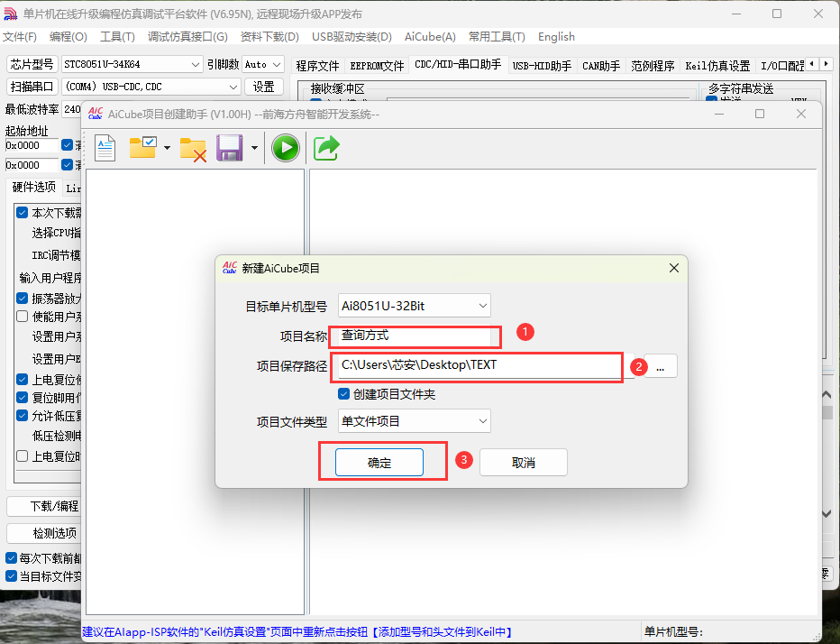840x644 pixels.
Task: Click the 取消 button
Action: pos(524,462)
